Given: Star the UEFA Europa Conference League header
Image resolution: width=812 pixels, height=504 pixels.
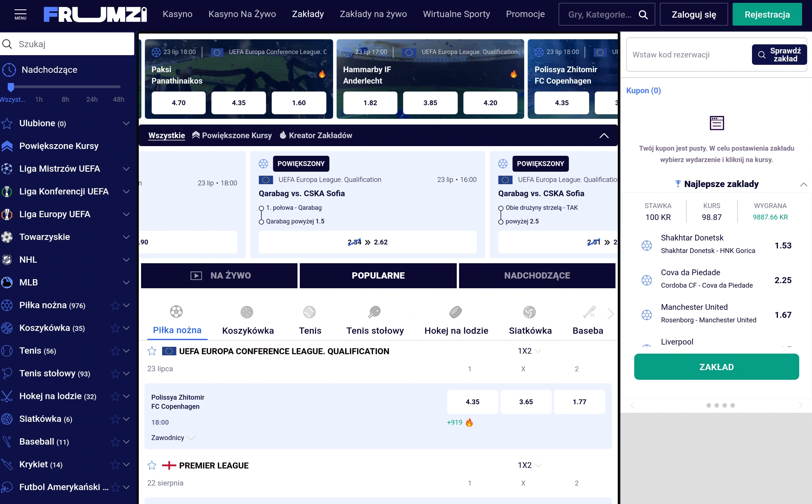Looking at the screenshot, I should (x=152, y=351).
